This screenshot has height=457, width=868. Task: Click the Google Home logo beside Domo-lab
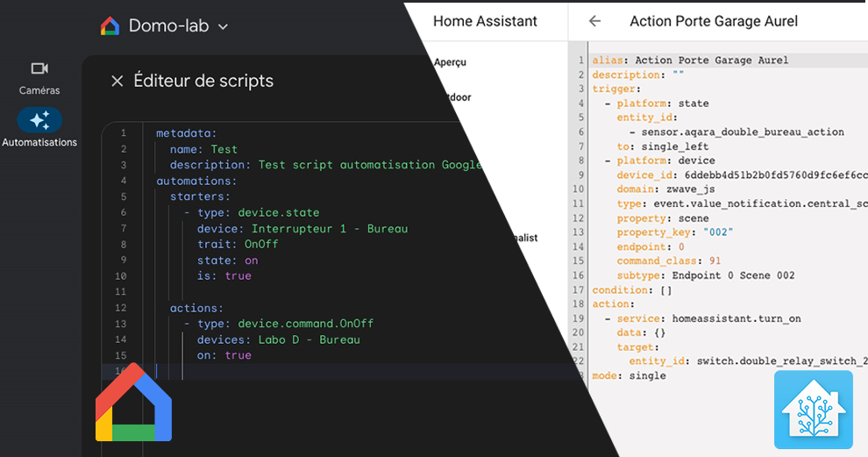[x=110, y=26]
